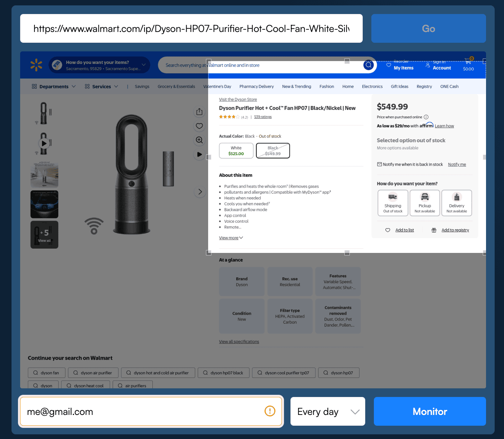The width and height of the screenshot is (504, 439).
Task: Expand the Services menu chevron
Action: point(116,86)
